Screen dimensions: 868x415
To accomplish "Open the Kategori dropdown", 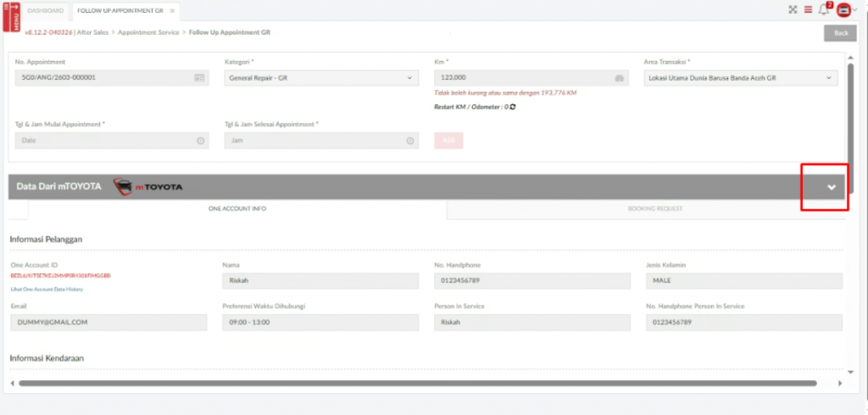I will pyautogui.click(x=321, y=78).
